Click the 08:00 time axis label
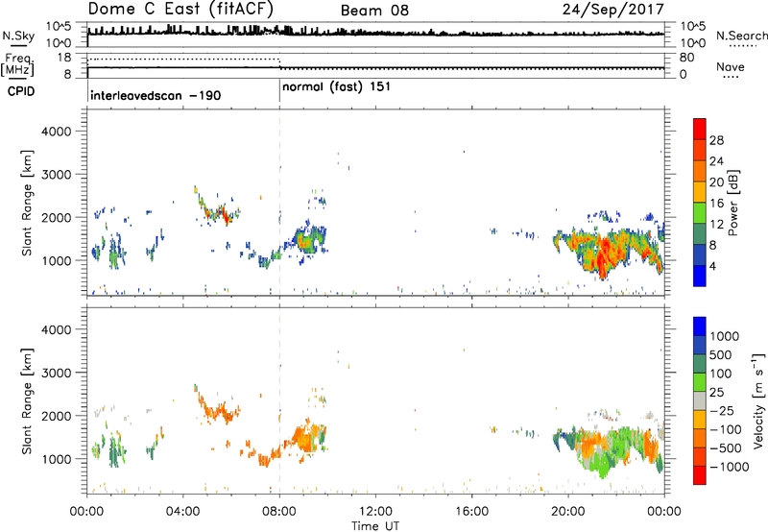 coord(279,512)
